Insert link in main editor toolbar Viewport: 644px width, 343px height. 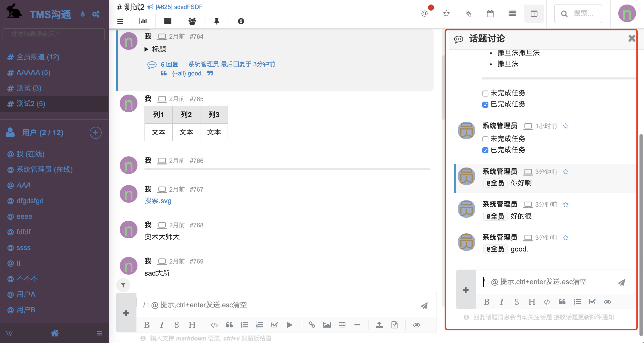(x=312, y=325)
